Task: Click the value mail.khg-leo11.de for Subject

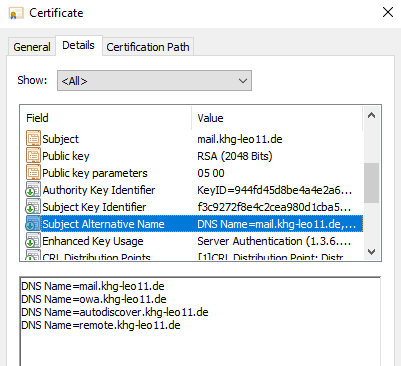Action: [x=240, y=139]
